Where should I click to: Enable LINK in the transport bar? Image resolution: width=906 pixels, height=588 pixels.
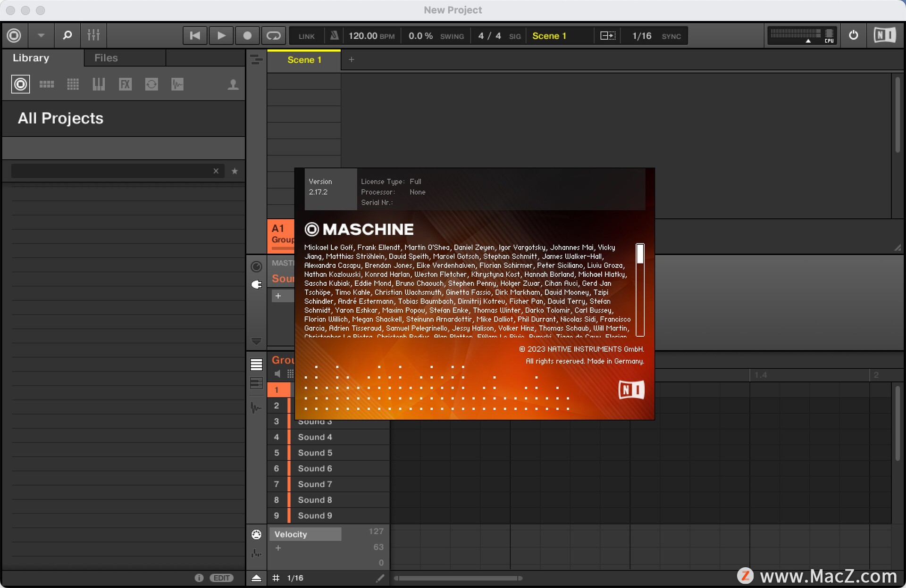tap(306, 35)
